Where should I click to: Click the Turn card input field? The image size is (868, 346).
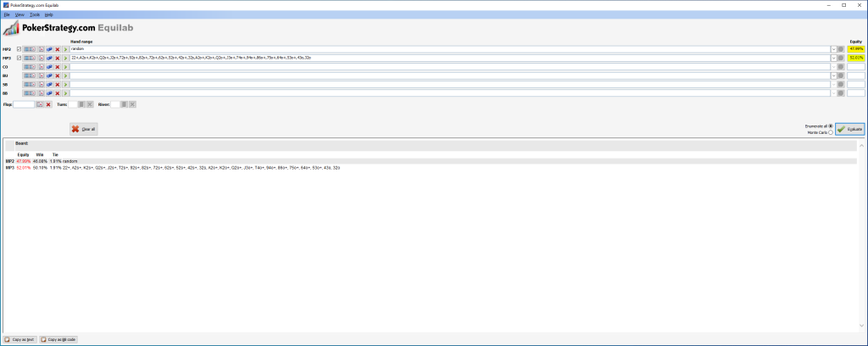coord(73,104)
